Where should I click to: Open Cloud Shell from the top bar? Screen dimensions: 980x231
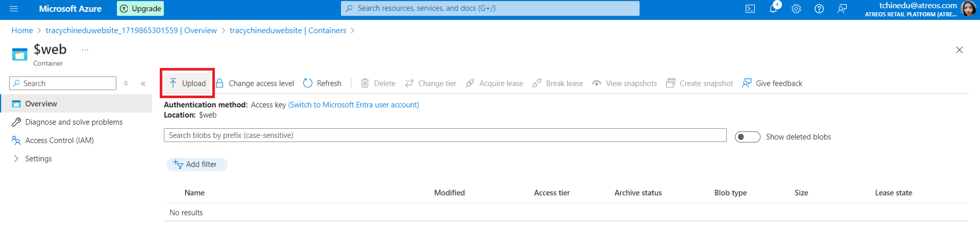750,9
